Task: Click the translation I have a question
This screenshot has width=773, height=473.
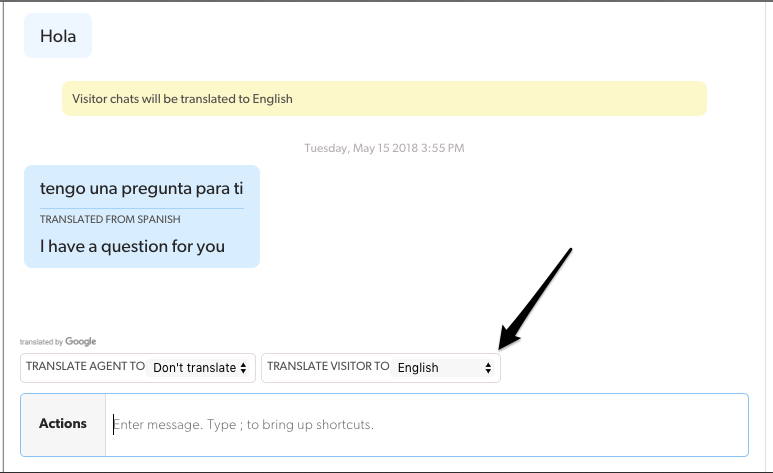Action: 132,246
